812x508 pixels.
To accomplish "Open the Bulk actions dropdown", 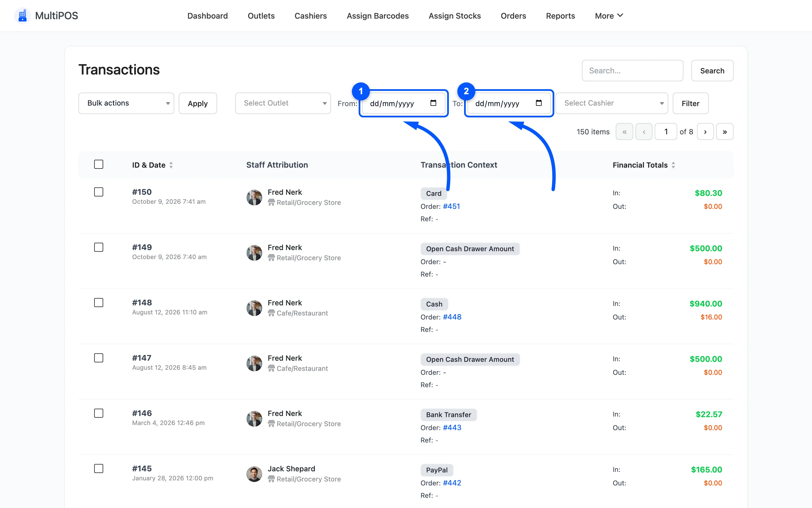I will click(x=126, y=103).
